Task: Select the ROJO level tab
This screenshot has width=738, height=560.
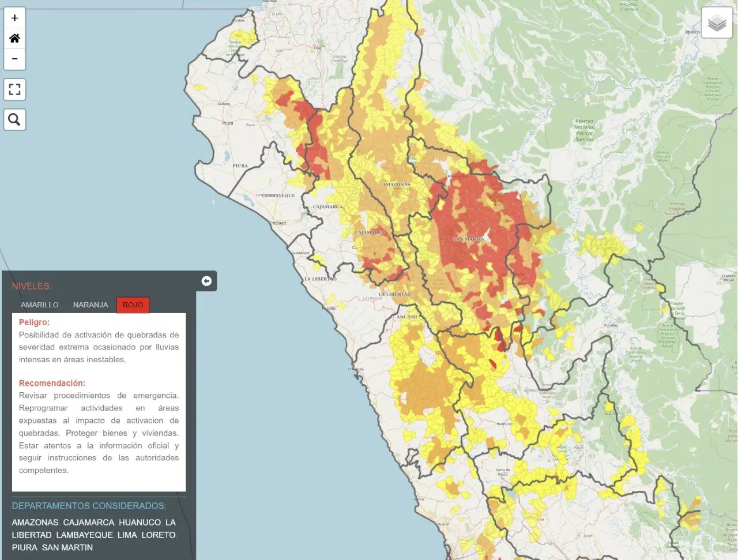Action: pos(133,305)
